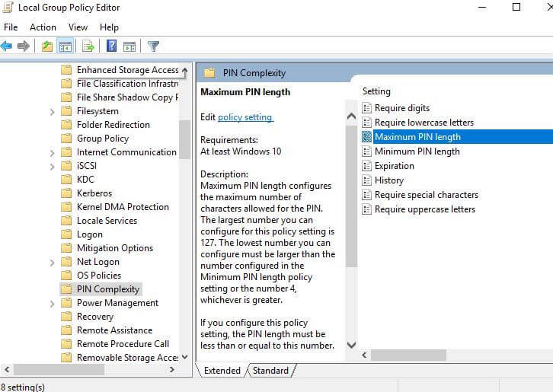Open the View menu
Viewport: 553px width, 392px height.
pos(78,27)
